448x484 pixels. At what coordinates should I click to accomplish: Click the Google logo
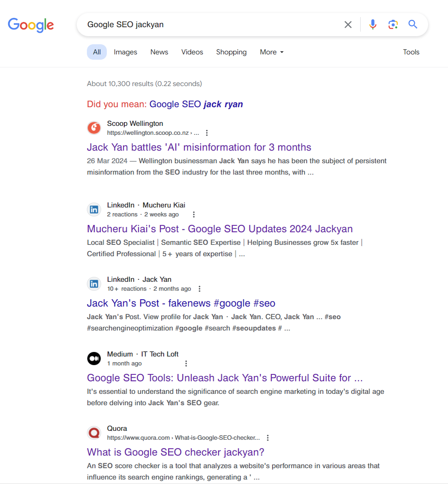pyautogui.click(x=31, y=25)
